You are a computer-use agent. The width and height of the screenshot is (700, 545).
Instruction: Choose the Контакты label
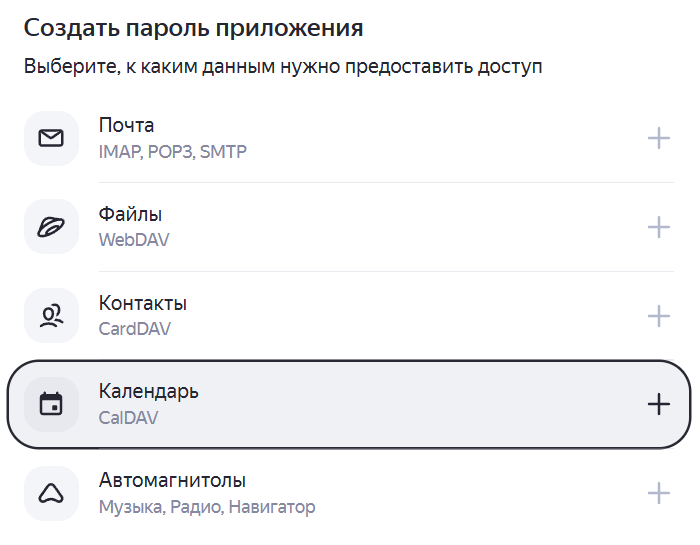point(142,303)
